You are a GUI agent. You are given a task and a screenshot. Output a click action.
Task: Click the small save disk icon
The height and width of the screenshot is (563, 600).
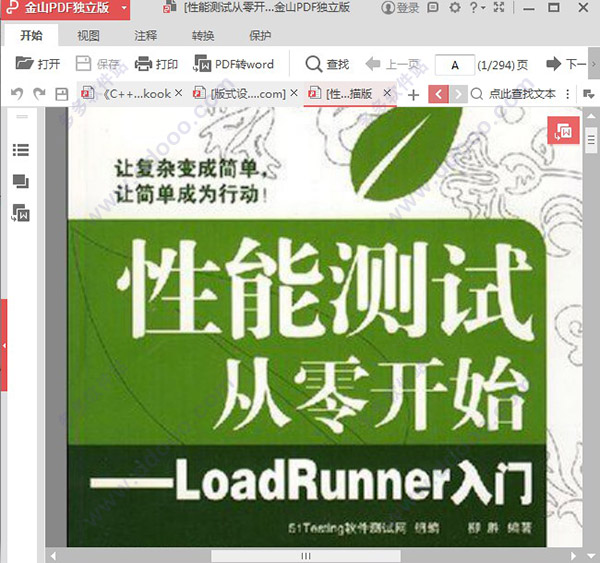coord(62,94)
